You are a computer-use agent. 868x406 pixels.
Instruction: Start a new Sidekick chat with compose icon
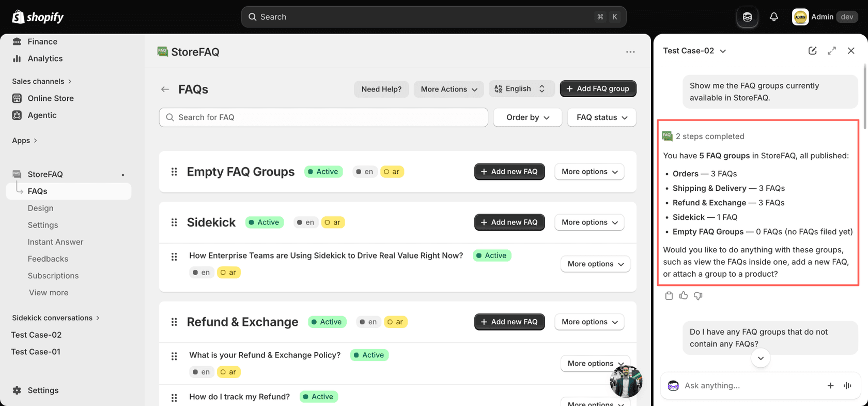[812, 51]
